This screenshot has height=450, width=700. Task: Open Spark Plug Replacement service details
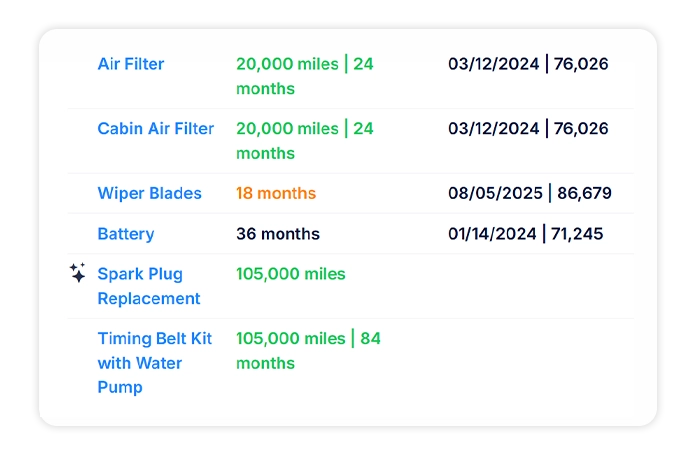coord(148,286)
